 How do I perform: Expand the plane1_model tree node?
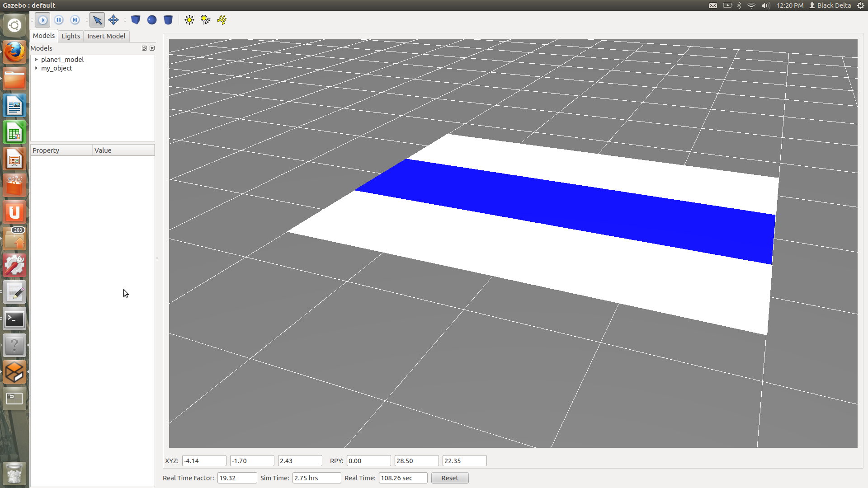coord(36,59)
